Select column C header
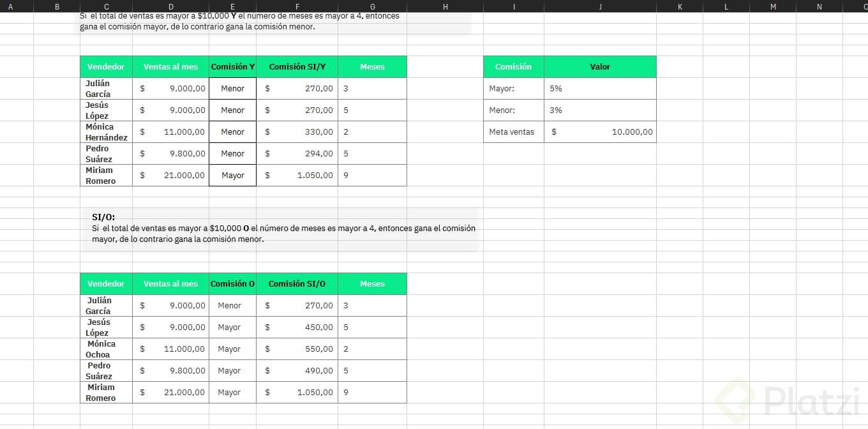 [106, 6]
